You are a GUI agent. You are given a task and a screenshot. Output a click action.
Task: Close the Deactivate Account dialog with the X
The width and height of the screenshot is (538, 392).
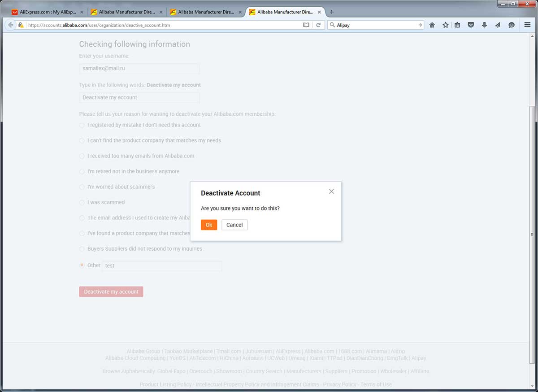(331, 192)
